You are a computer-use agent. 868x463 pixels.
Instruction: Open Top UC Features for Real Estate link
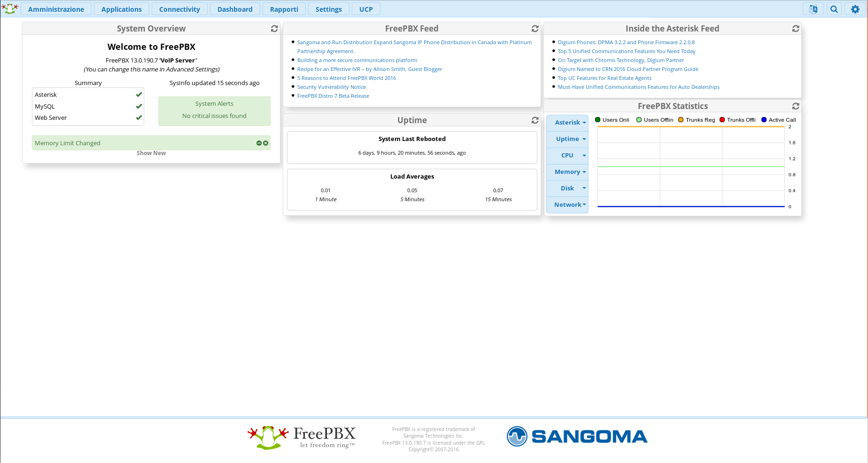pos(604,78)
